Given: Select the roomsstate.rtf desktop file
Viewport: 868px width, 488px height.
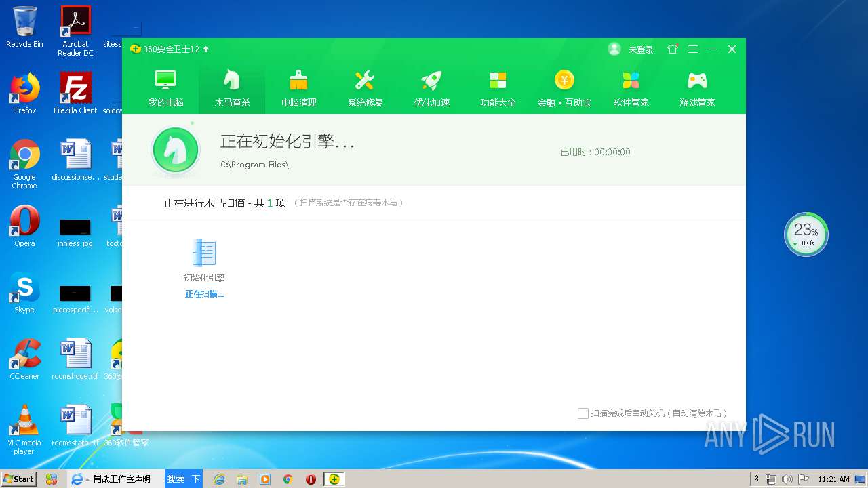Looking at the screenshot, I should pyautogui.click(x=75, y=426).
